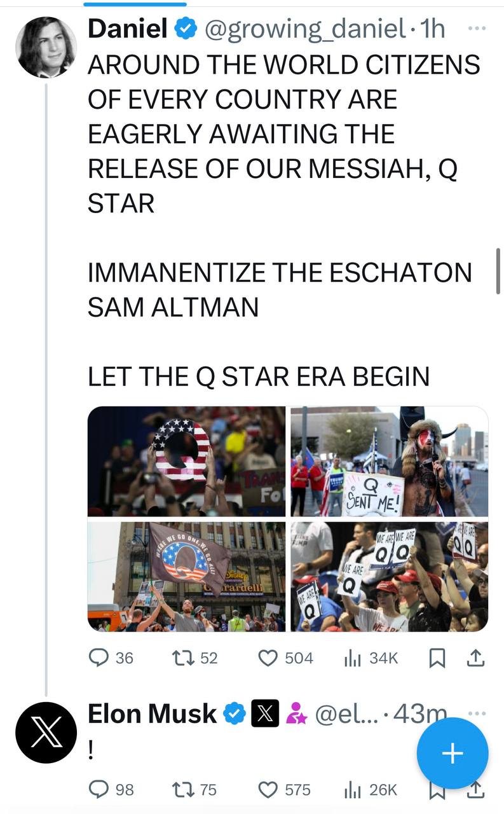504x814 pixels.
Task: Open Daniel's profile picture
Action: [46, 47]
